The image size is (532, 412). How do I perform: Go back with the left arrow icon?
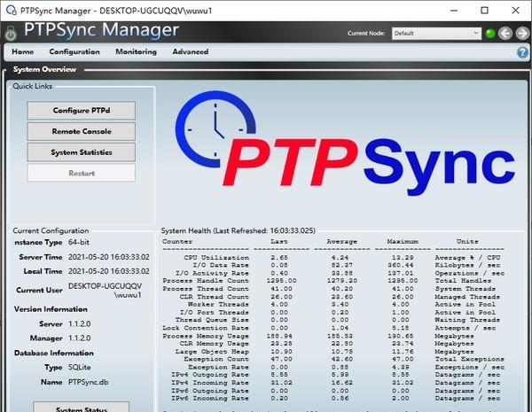coord(505,34)
